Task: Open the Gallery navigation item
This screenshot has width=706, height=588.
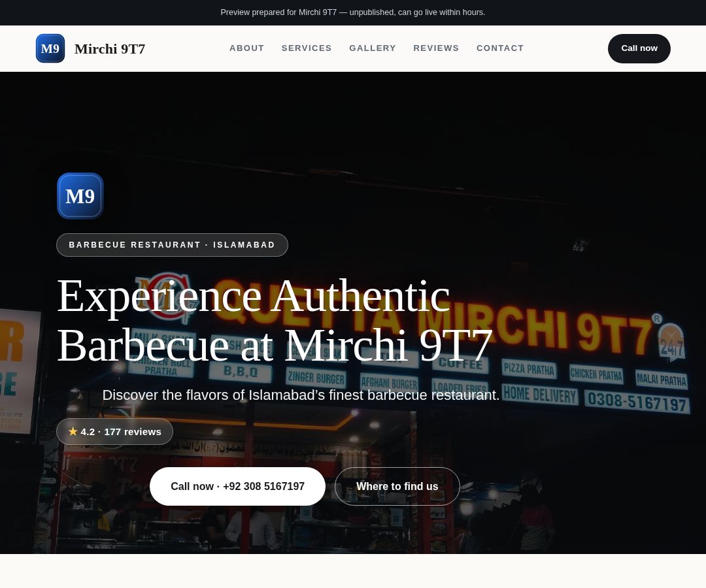Action: 373,48
